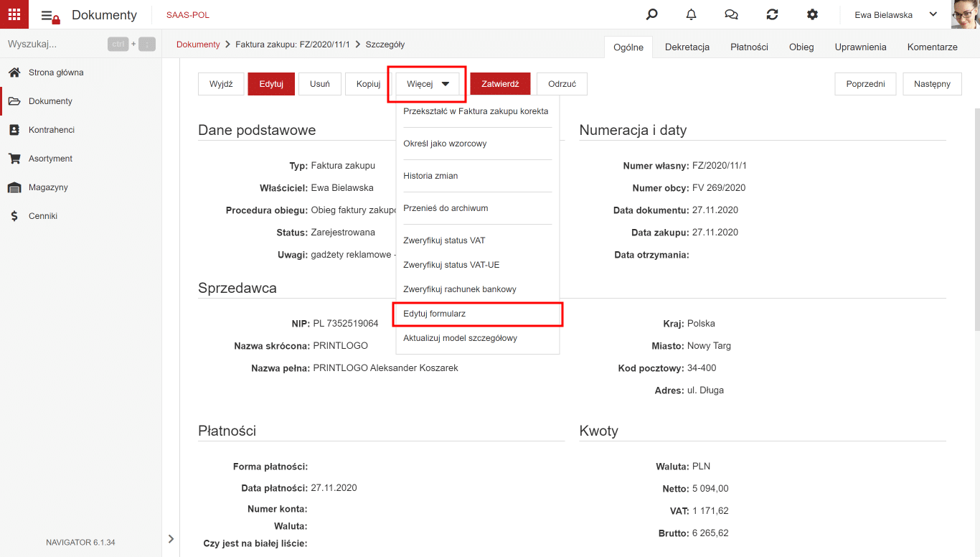Open the search magnifier icon in top bar
This screenshot has height=557, width=980.
tap(651, 14)
